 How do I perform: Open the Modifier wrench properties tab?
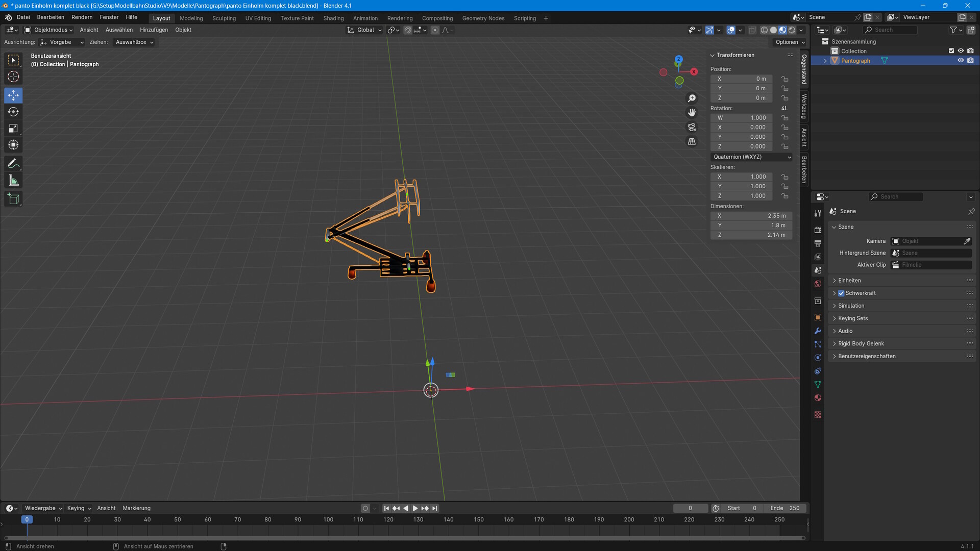[x=818, y=331]
